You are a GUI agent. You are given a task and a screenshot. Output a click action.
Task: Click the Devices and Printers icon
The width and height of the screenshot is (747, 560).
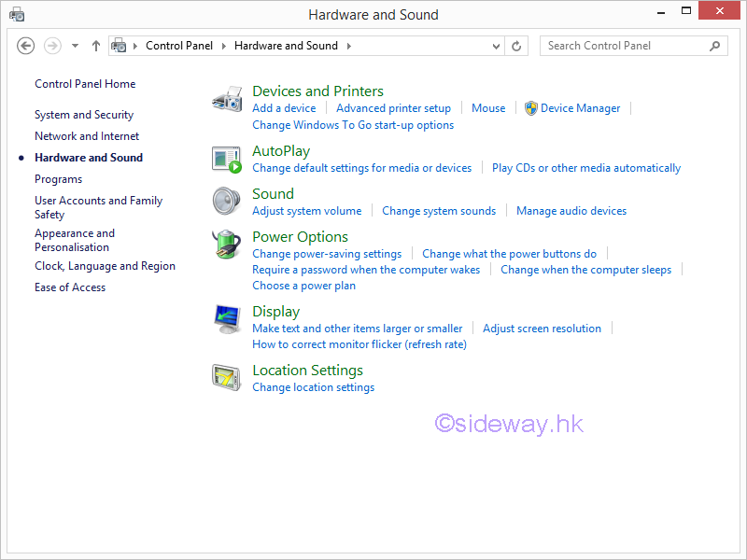(227, 99)
